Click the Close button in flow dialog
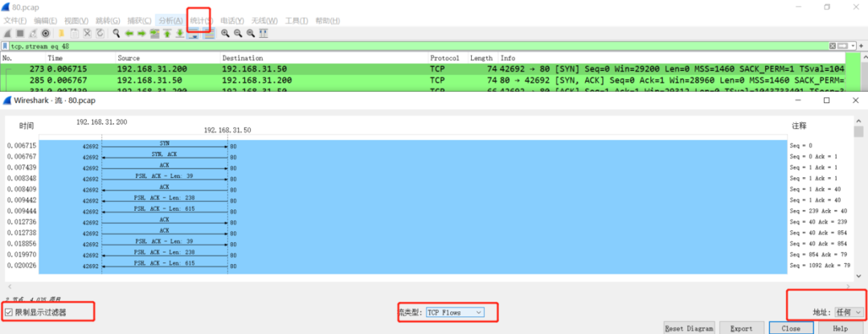868x334 pixels. (791, 328)
